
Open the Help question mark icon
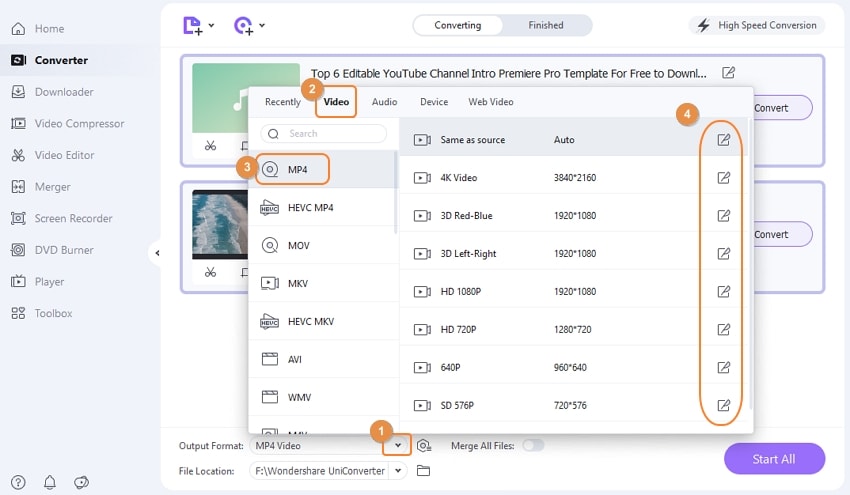[18, 482]
